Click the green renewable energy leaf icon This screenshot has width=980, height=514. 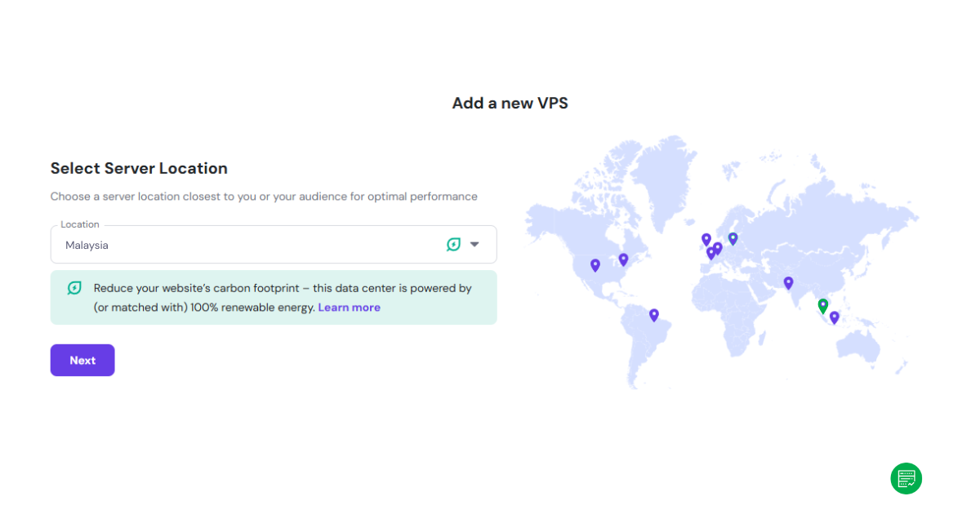pyautogui.click(x=453, y=244)
